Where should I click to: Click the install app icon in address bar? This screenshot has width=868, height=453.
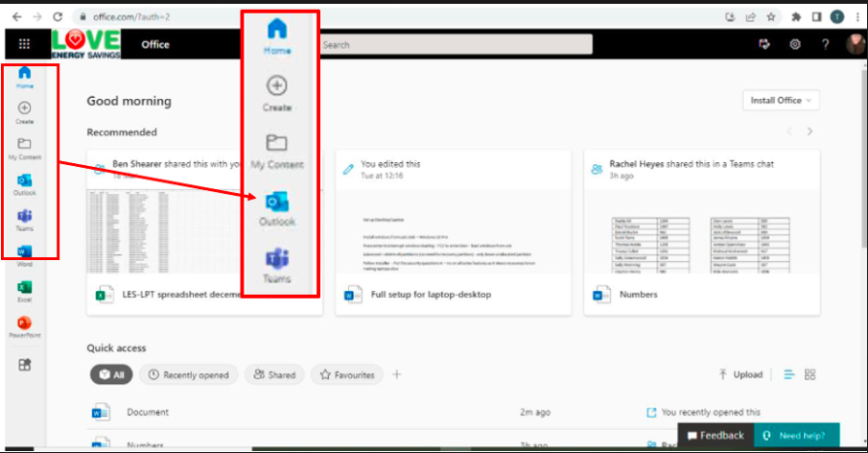pyautogui.click(x=730, y=17)
